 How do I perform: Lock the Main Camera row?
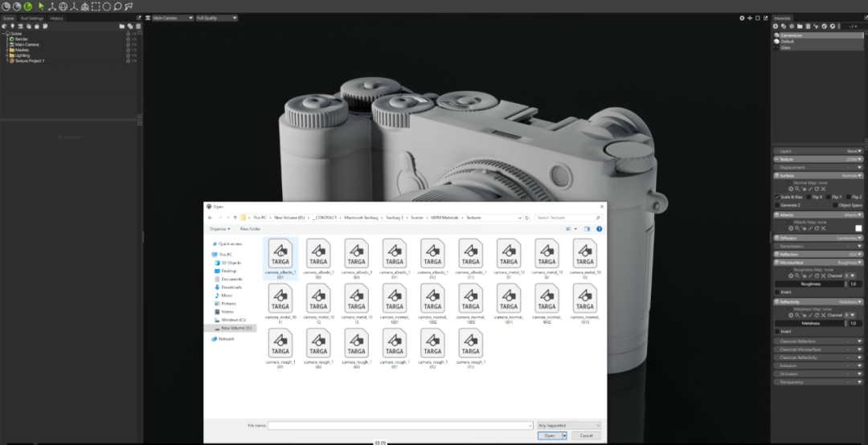pos(128,44)
